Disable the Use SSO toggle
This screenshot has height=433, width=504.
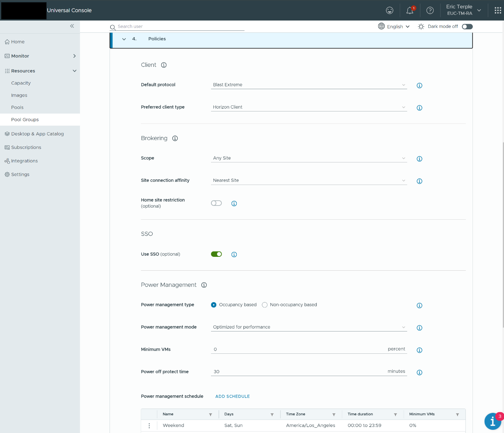tap(216, 254)
